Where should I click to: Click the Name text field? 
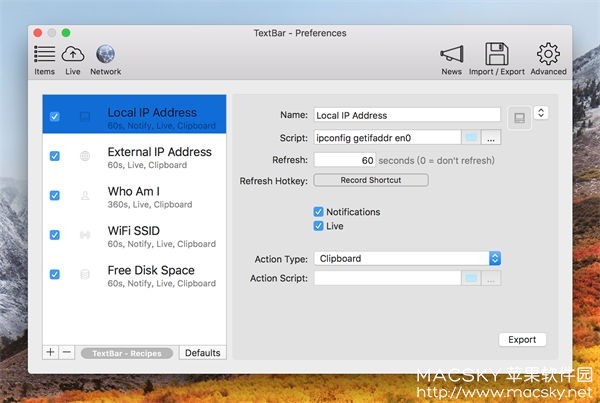pyautogui.click(x=407, y=115)
